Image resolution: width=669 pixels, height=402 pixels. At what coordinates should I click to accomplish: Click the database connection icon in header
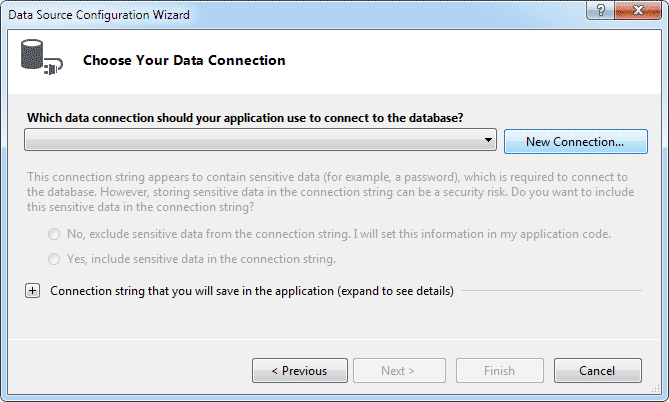pos(37,59)
